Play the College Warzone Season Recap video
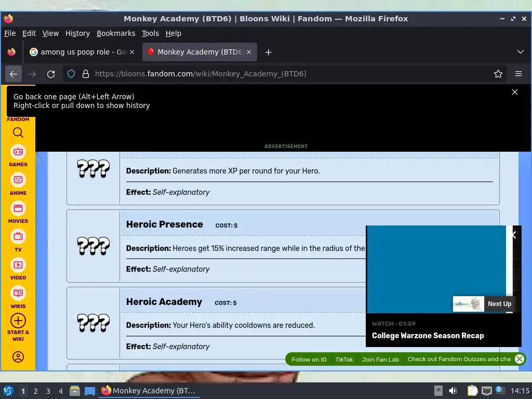532x399 pixels. [x=436, y=270]
